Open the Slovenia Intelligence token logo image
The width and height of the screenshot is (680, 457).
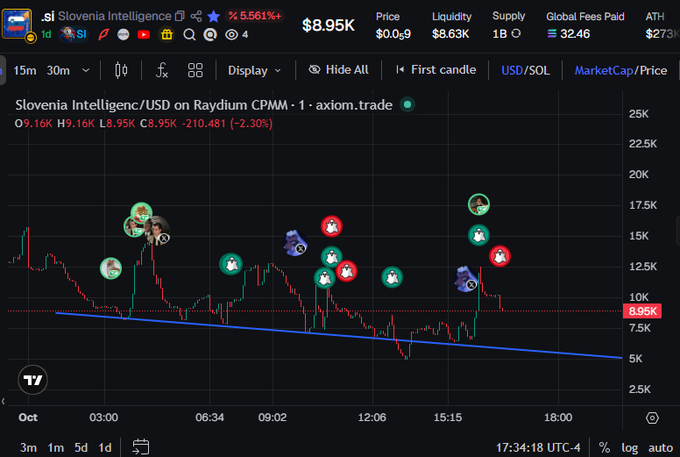[x=16, y=24]
